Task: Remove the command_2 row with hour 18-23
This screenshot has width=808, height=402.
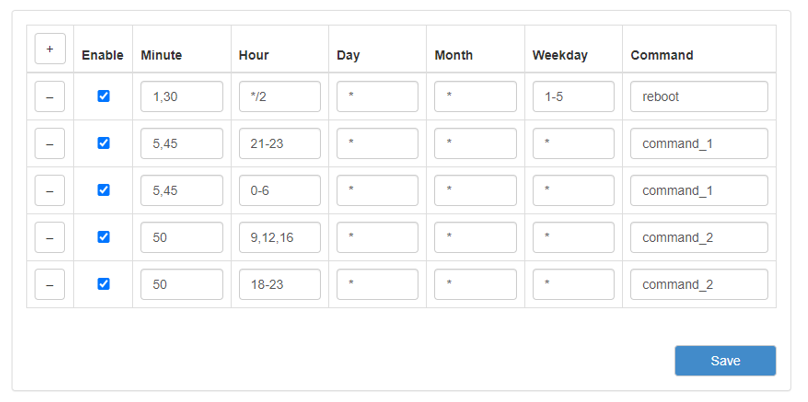Action: click(x=49, y=284)
